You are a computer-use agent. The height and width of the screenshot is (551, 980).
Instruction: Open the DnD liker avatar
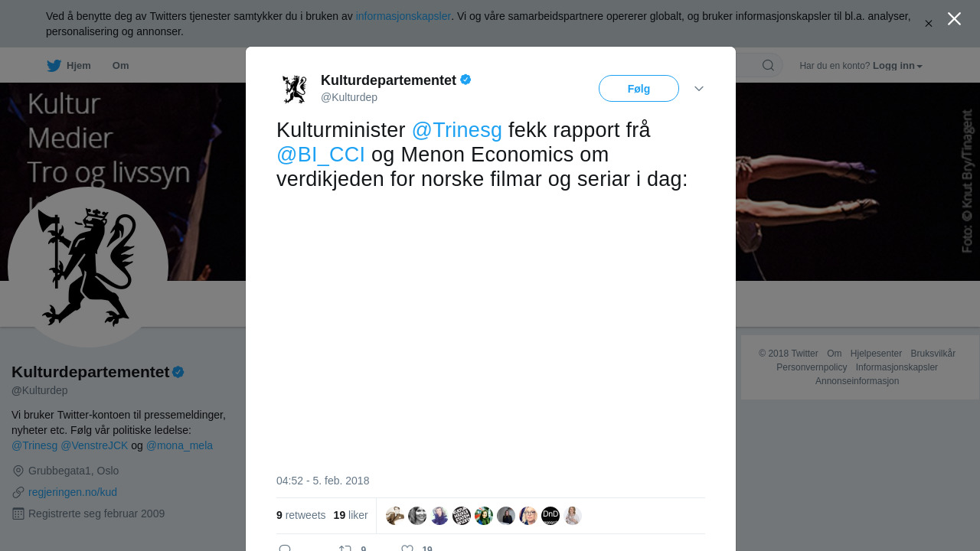550,516
